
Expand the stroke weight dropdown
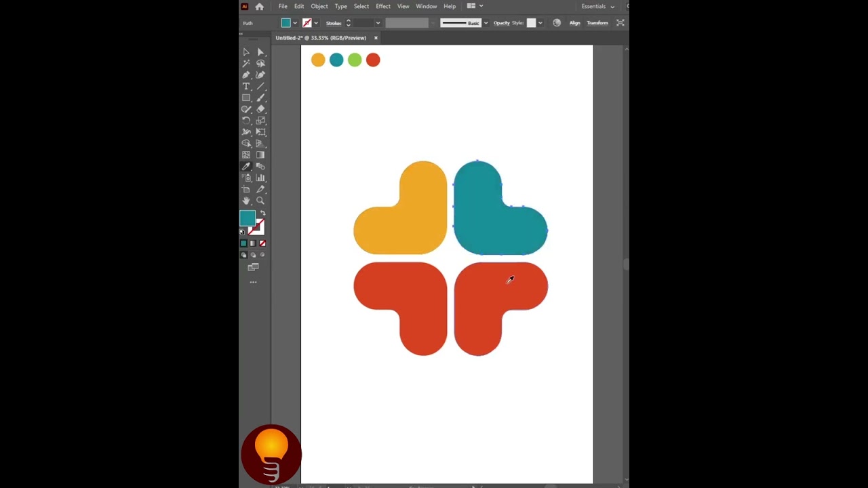(378, 23)
